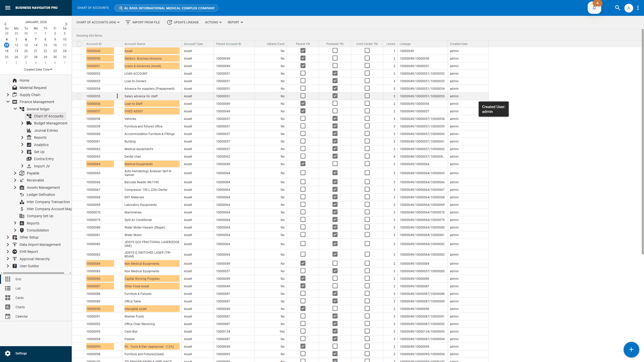Uncheck Postable YN for LOAN ACCOUNT row
Viewport: 644px width, 362px height.
335,73
